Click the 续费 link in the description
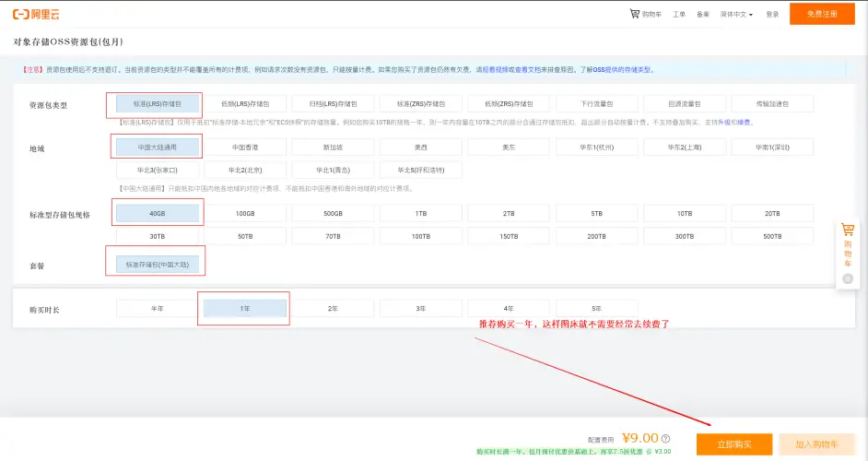Screen dimensions: 868x461 pos(744,123)
